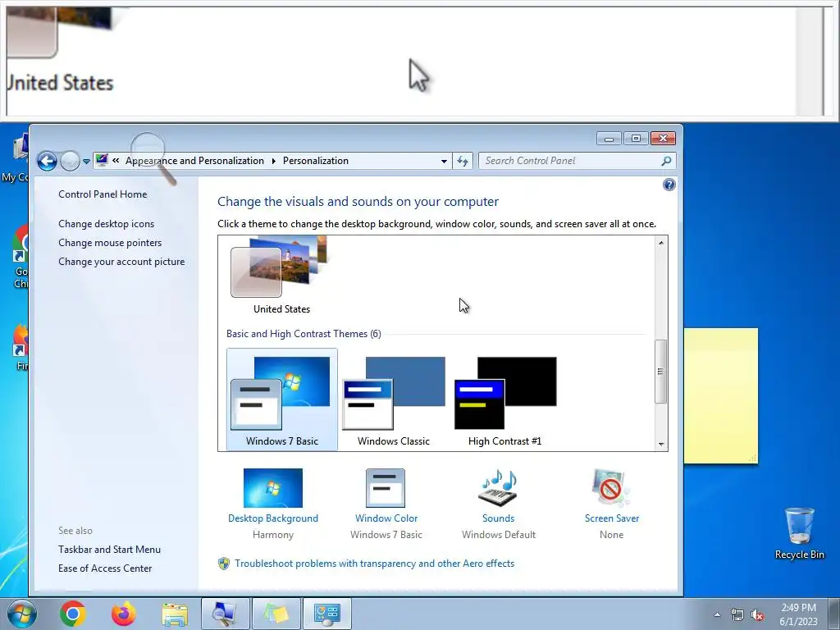Screen dimensions: 840x630
Task: Select the High Contrast #1 theme
Action: pyautogui.click(x=505, y=399)
